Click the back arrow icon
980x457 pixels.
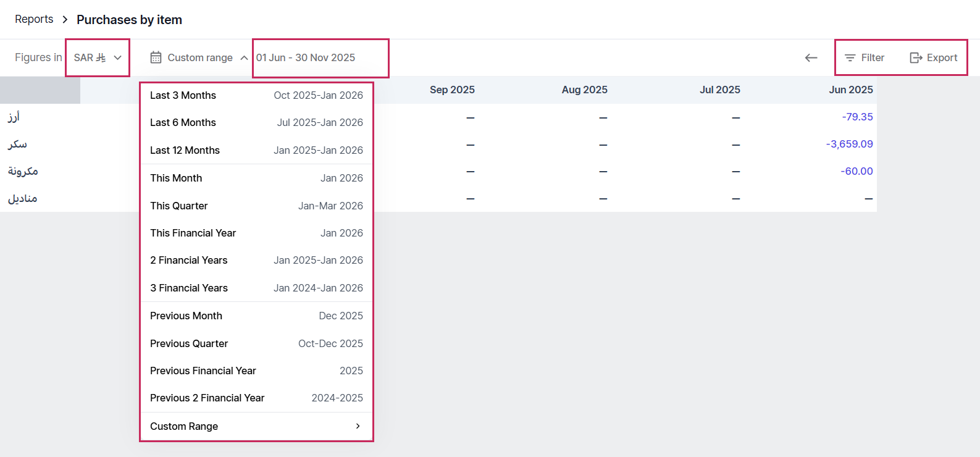[x=811, y=57]
